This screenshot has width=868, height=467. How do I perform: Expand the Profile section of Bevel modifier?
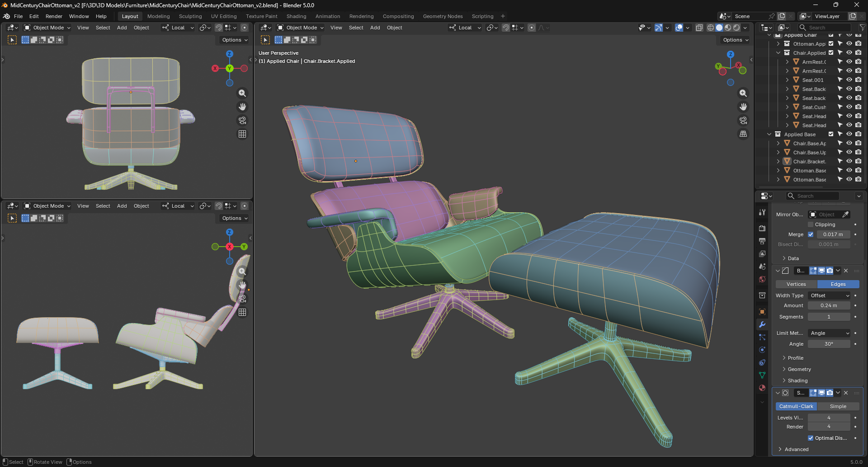coord(795,358)
